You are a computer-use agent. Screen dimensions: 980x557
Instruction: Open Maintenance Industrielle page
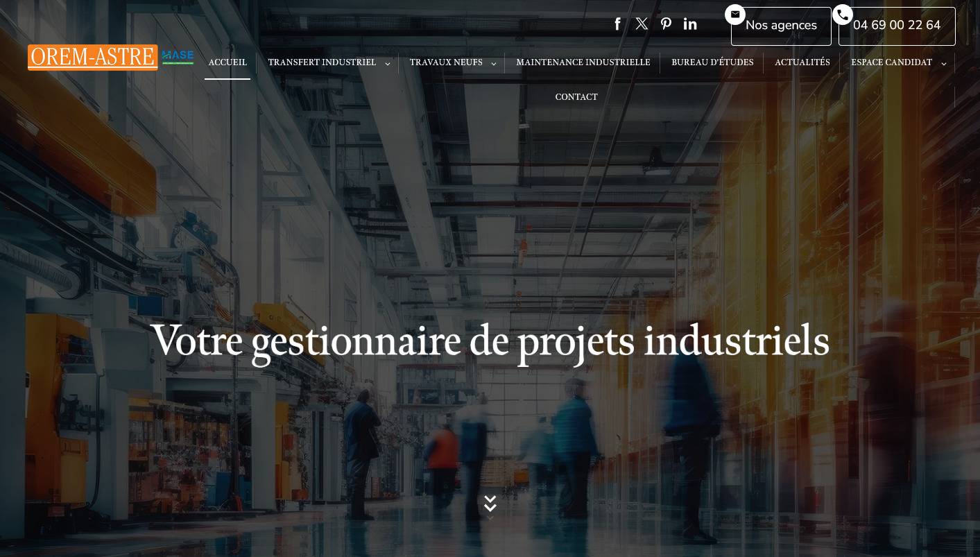click(x=583, y=62)
